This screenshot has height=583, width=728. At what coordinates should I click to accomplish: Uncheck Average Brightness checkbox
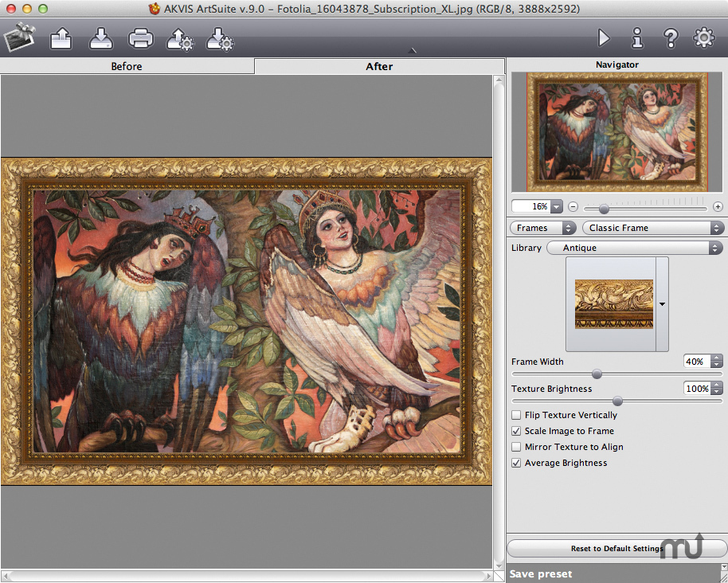(516, 463)
